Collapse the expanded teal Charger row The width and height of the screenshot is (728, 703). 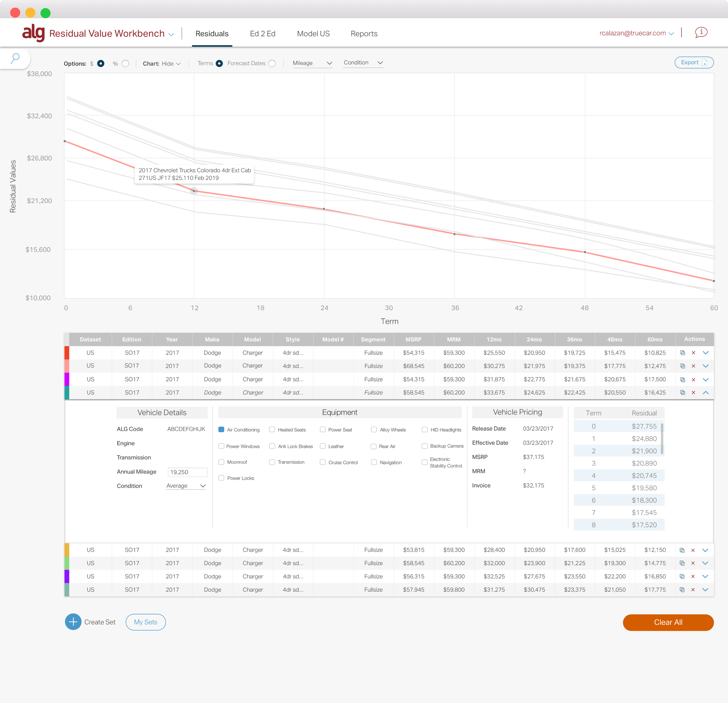coord(706,392)
